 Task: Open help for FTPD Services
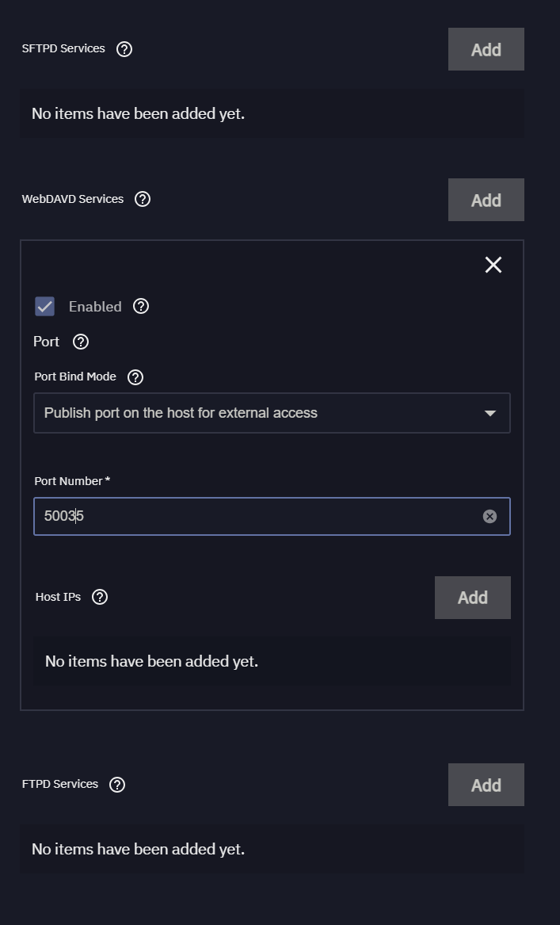(x=117, y=785)
